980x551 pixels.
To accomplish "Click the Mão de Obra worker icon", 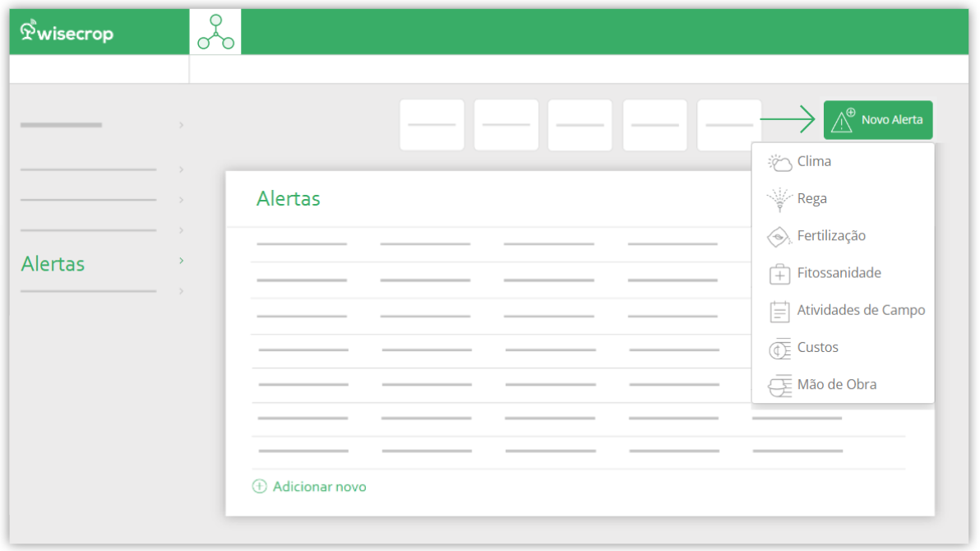I will click(x=779, y=385).
